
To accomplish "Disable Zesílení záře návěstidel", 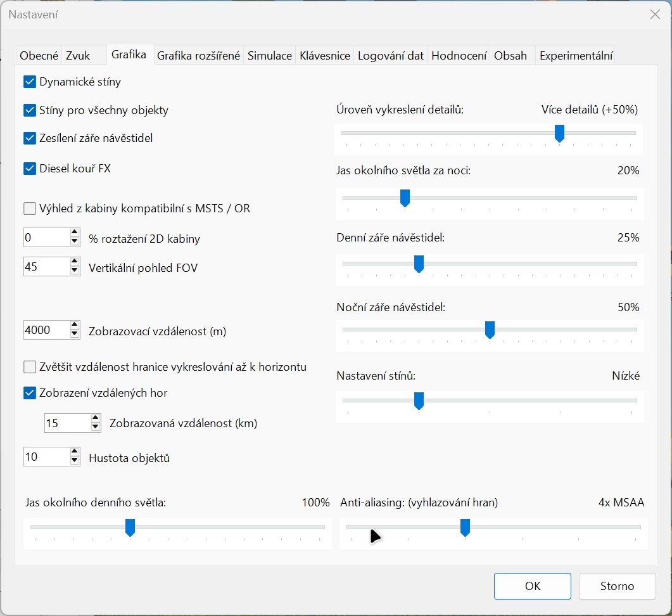I will [x=30, y=138].
